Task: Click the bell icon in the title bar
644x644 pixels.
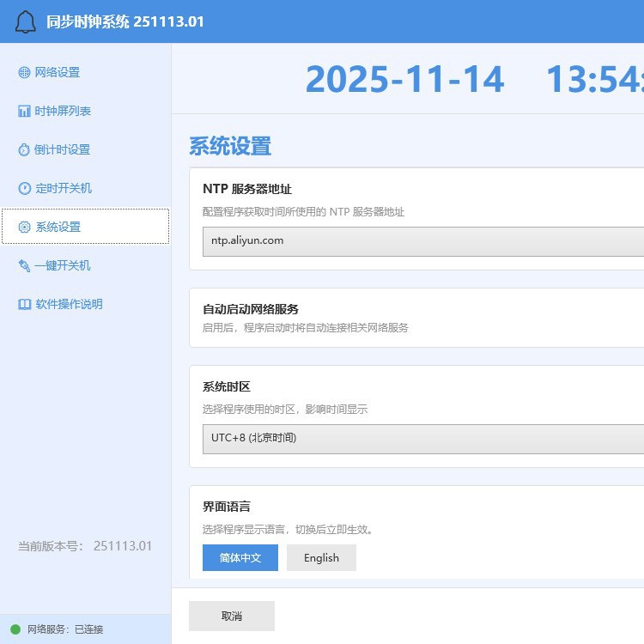Action: (x=26, y=21)
